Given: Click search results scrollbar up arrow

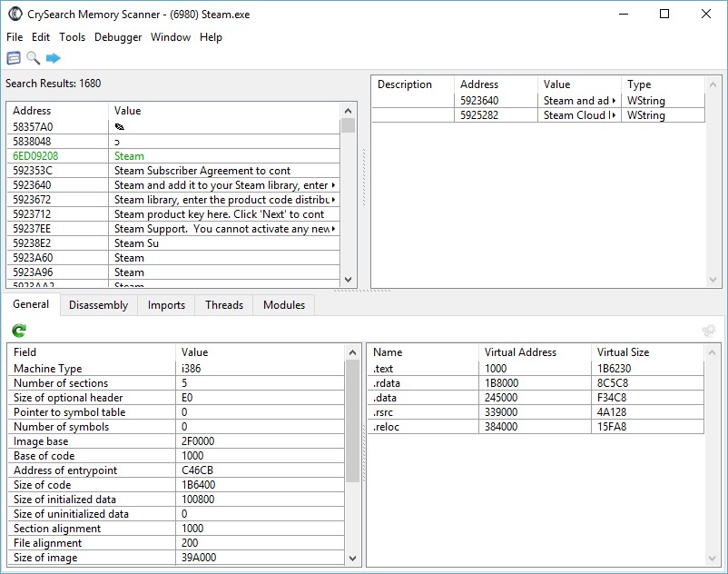Looking at the screenshot, I should click(349, 111).
